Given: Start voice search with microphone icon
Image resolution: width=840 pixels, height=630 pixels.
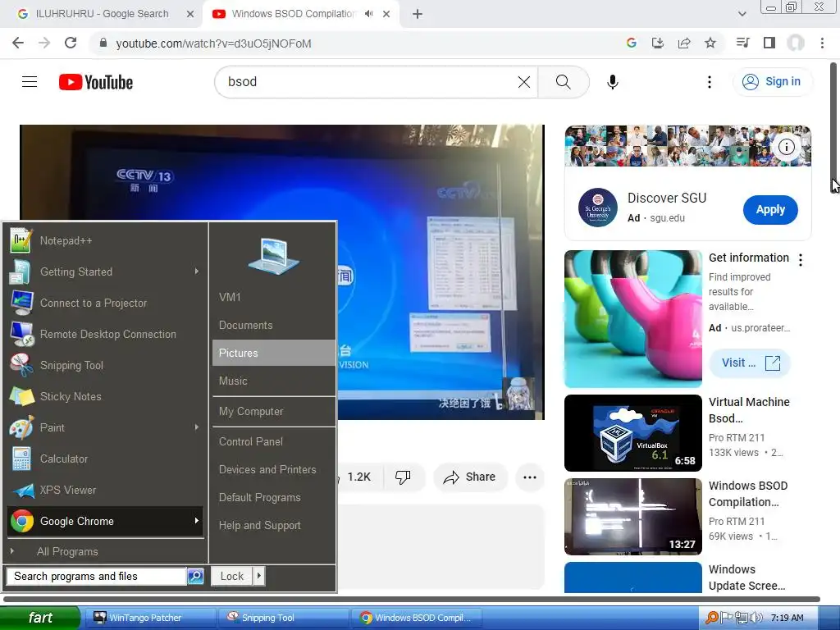Looking at the screenshot, I should coord(612,82).
